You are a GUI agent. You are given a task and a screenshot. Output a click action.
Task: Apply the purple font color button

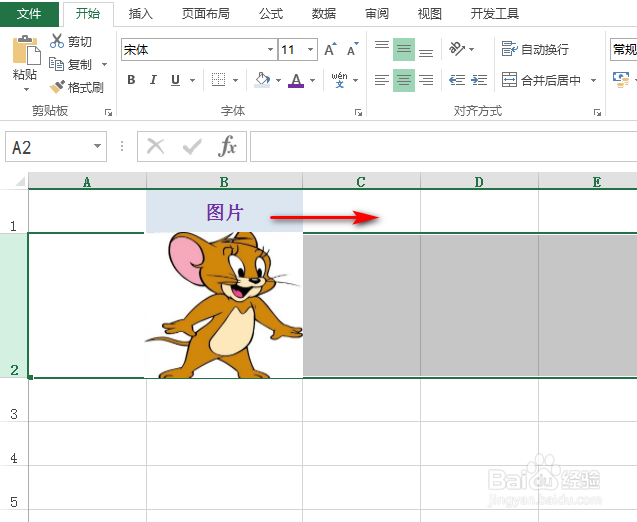click(296, 80)
